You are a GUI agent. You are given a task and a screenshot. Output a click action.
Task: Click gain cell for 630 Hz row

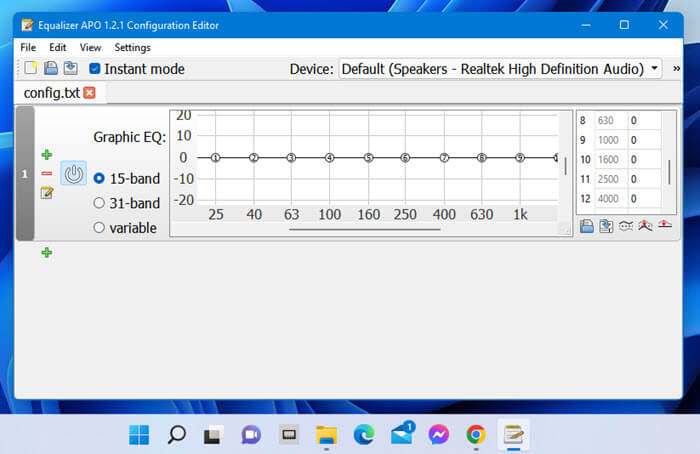pyautogui.click(x=644, y=121)
